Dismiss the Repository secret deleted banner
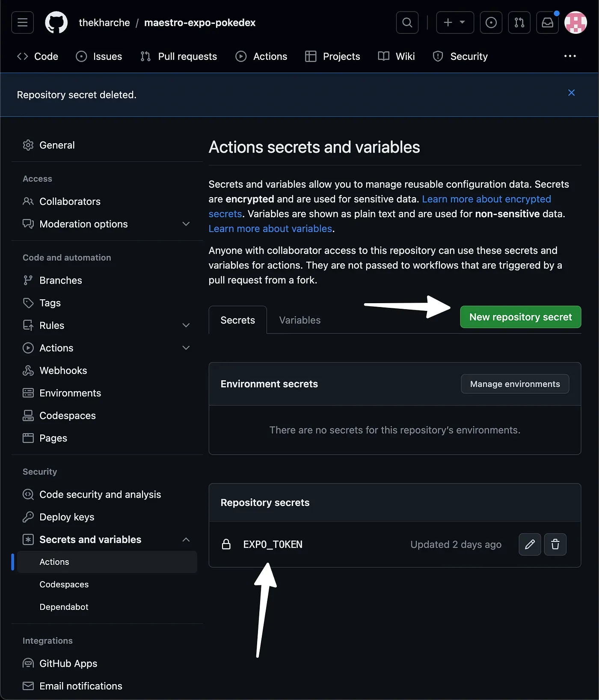This screenshot has width=599, height=700. 571,93
